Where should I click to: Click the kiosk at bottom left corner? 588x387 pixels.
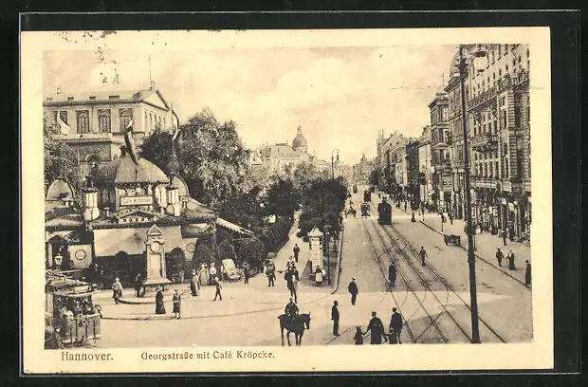coord(71,311)
